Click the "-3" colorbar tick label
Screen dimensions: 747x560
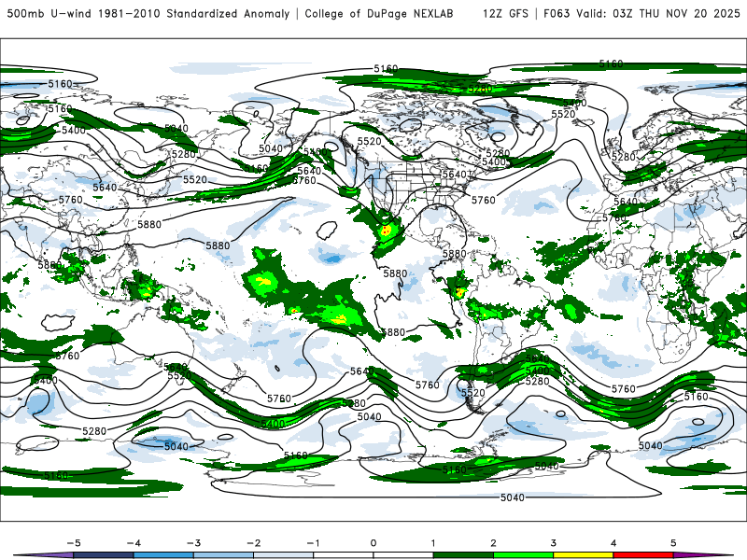pyautogui.click(x=193, y=543)
